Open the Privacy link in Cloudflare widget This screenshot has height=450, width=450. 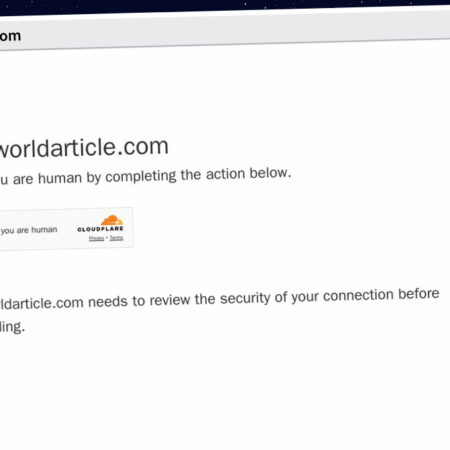96,238
